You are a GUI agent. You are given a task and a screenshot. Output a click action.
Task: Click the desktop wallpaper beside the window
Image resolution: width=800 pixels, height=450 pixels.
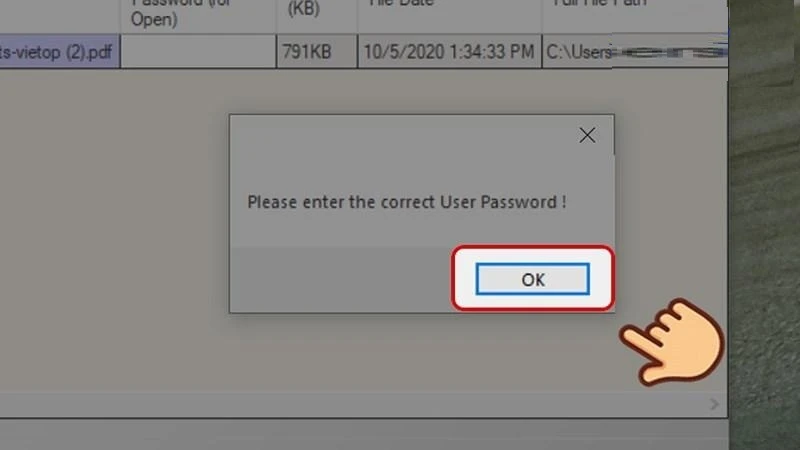[x=764, y=224]
